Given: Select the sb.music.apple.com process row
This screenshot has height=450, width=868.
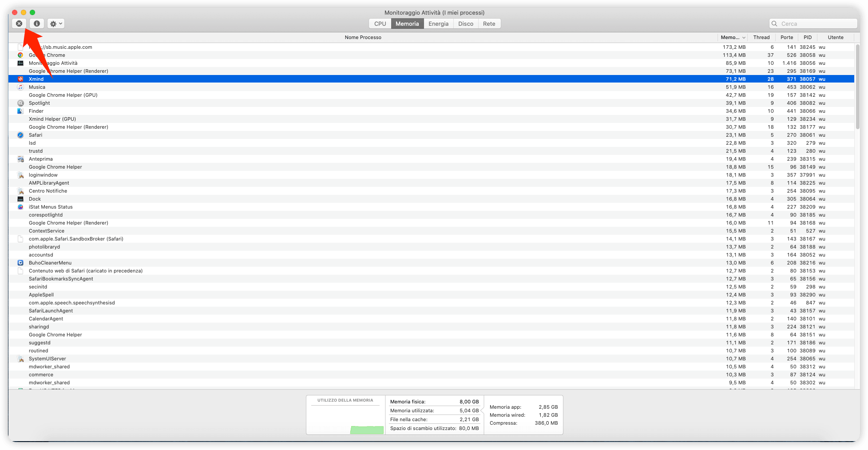Looking at the screenshot, I should [431, 47].
